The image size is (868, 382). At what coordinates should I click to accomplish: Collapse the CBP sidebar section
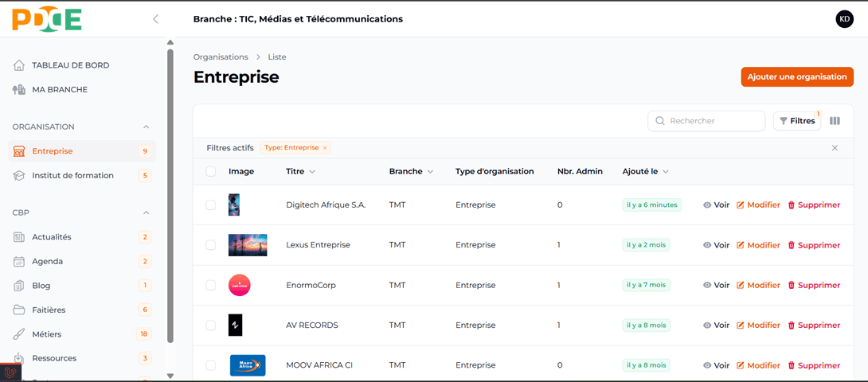146,212
